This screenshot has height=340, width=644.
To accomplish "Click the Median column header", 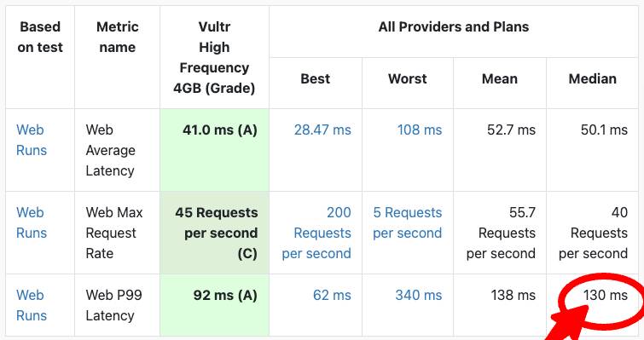I will tap(592, 78).
